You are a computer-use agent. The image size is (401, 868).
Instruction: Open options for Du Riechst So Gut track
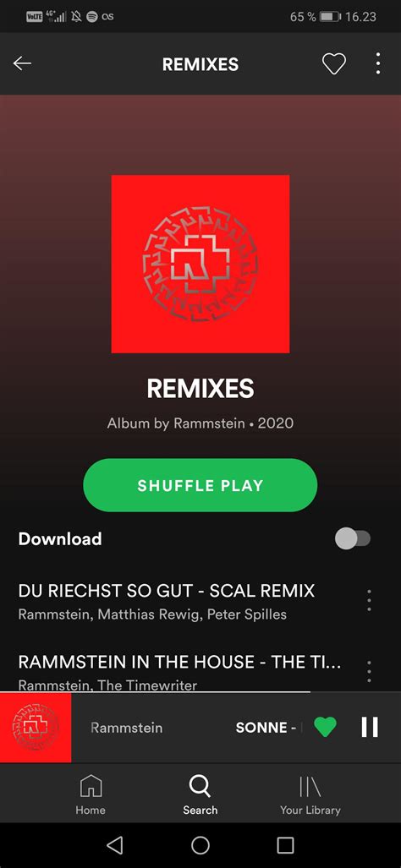tap(369, 600)
